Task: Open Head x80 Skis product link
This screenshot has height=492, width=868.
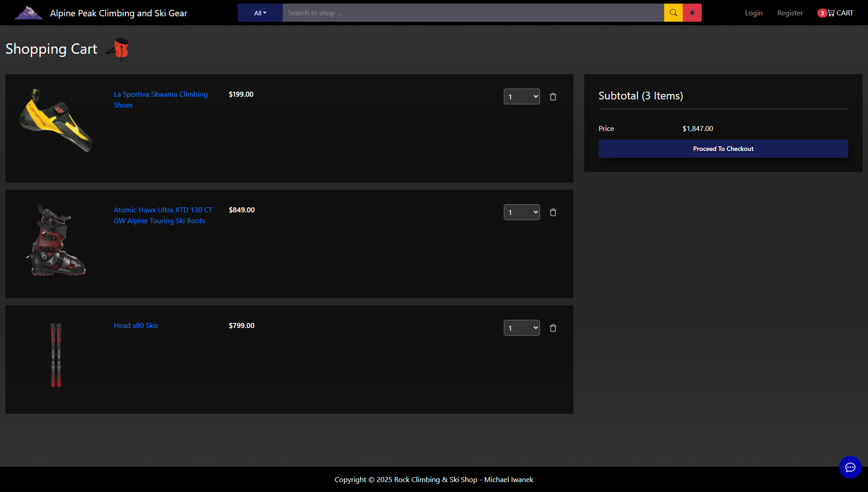Action: pos(136,325)
